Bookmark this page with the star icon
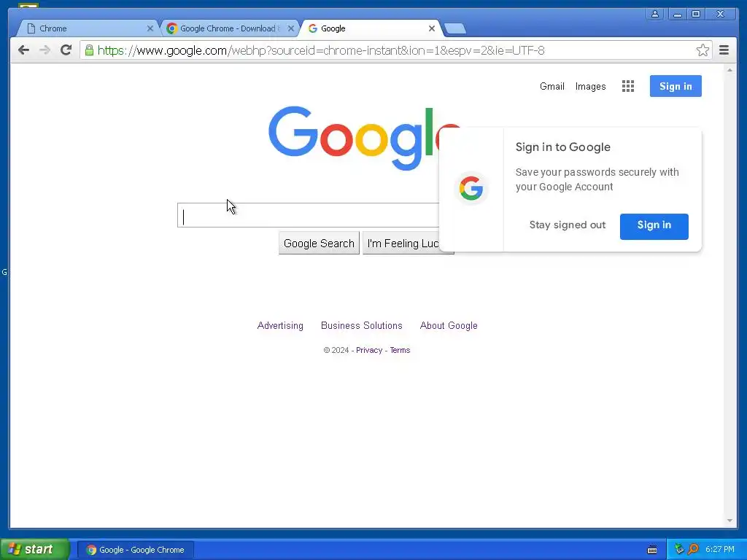 point(703,50)
